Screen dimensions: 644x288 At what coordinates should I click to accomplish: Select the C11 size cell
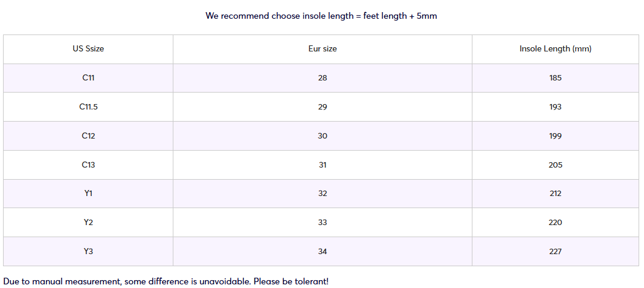[x=88, y=78]
